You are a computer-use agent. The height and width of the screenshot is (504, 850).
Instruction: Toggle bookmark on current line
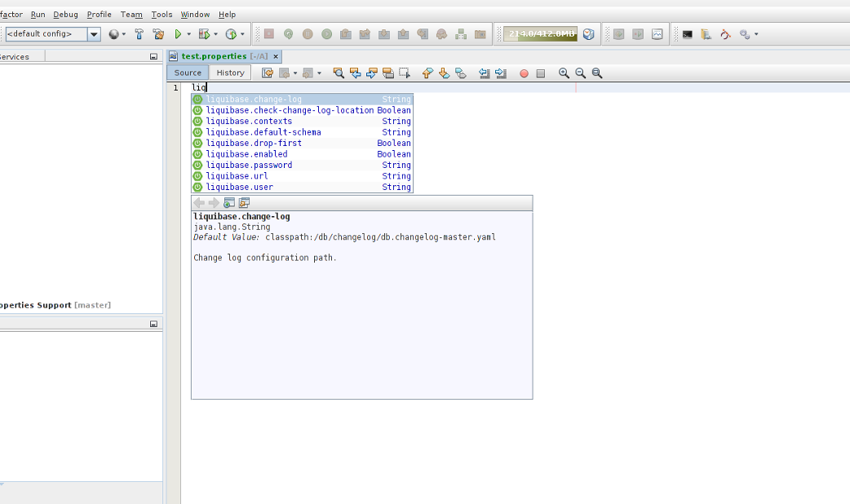(x=460, y=73)
